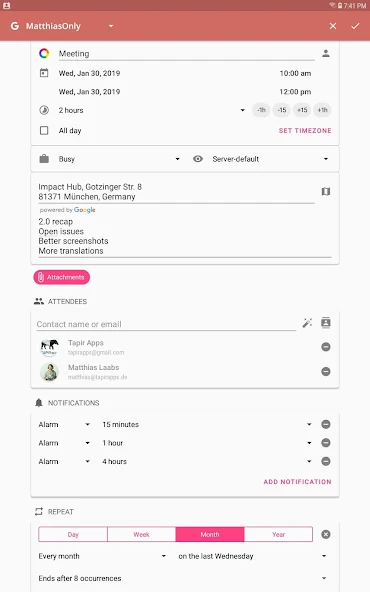370x592 pixels.
Task: Add 15 minutes with +15 chip
Action: (x=302, y=110)
